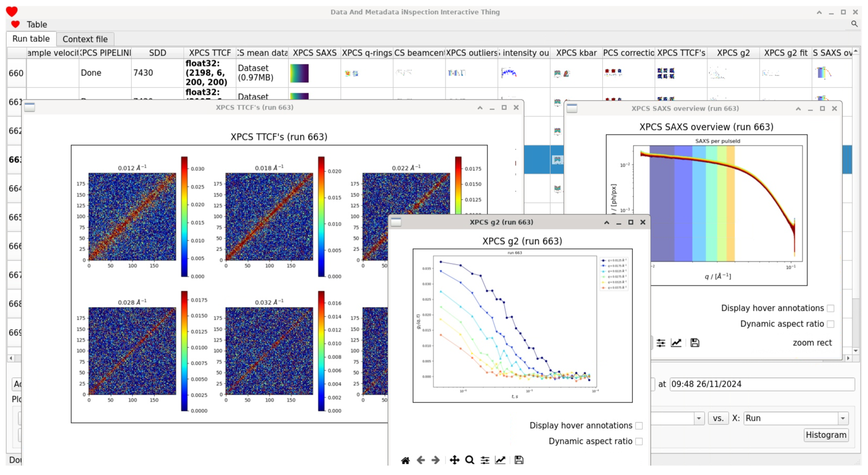
Task: Click Back arrow in XPCS g2 toolbar
Action: (421, 460)
